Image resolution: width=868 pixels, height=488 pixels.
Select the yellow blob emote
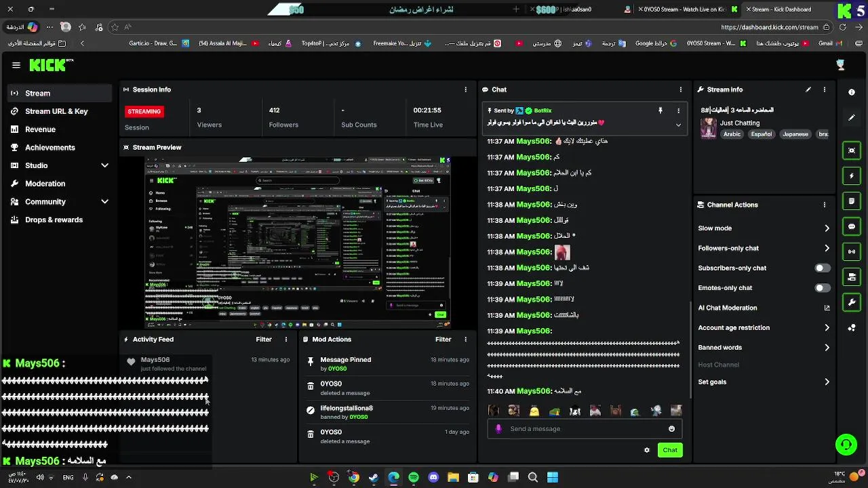pos(534,411)
